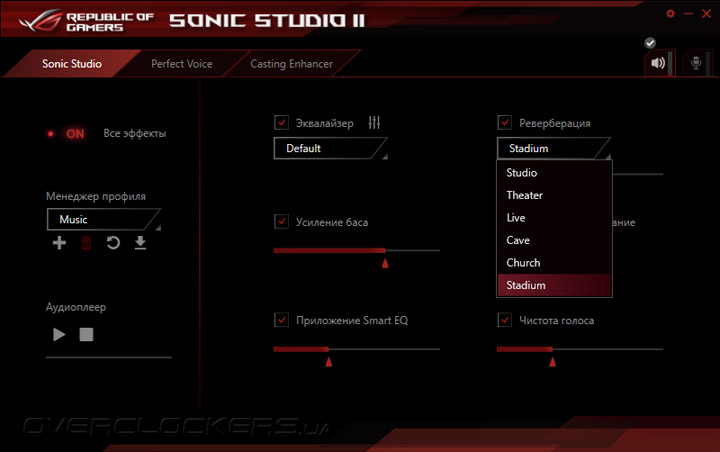Image resolution: width=720 pixels, height=452 pixels.
Task: Choose Cave reverb option
Action: [x=554, y=240]
